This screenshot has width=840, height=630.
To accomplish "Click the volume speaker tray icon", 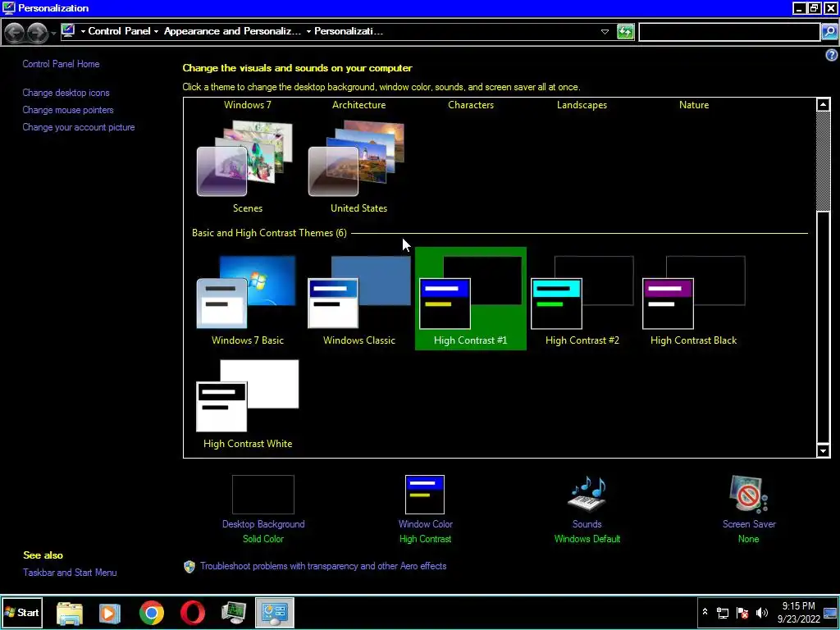I will [x=761, y=613].
